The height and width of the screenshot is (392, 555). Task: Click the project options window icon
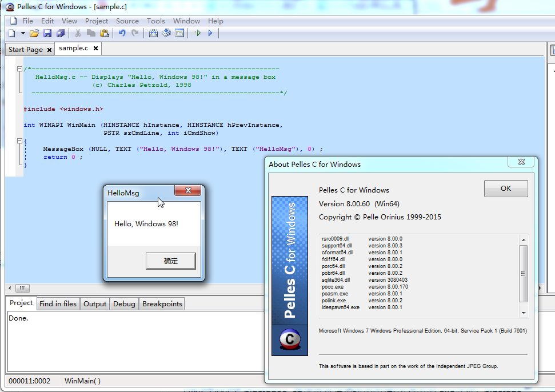pos(180,33)
